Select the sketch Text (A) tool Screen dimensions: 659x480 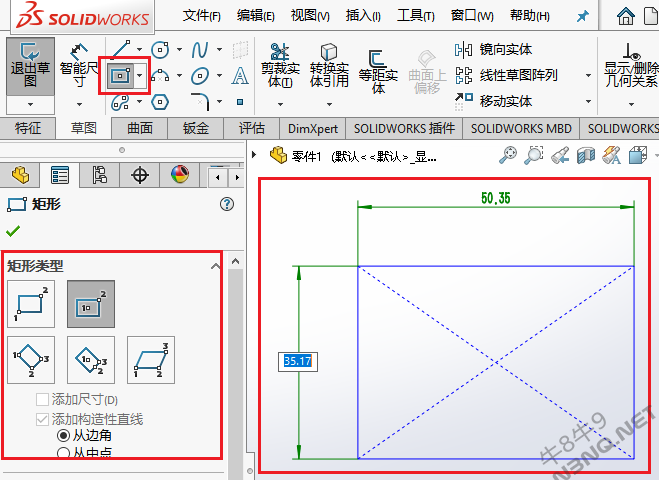pyautogui.click(x=240, y=76)
